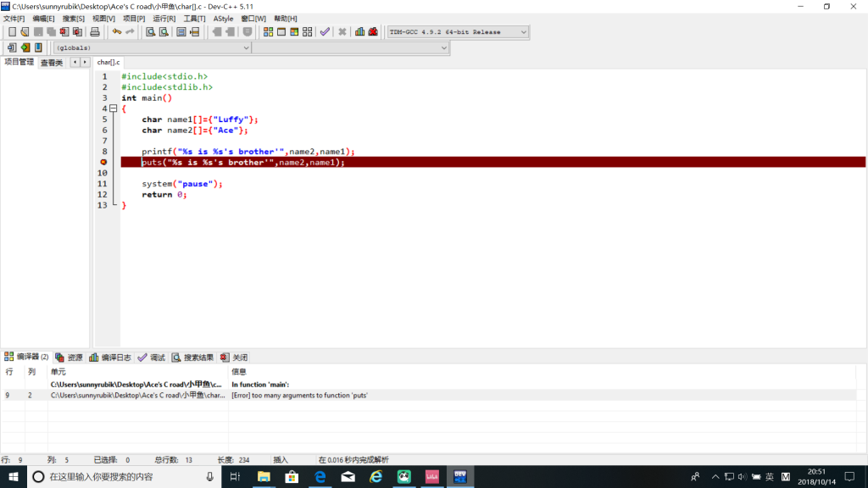Open the 搜索结果 bottom tab
The image size is (868, 488).
192,358
